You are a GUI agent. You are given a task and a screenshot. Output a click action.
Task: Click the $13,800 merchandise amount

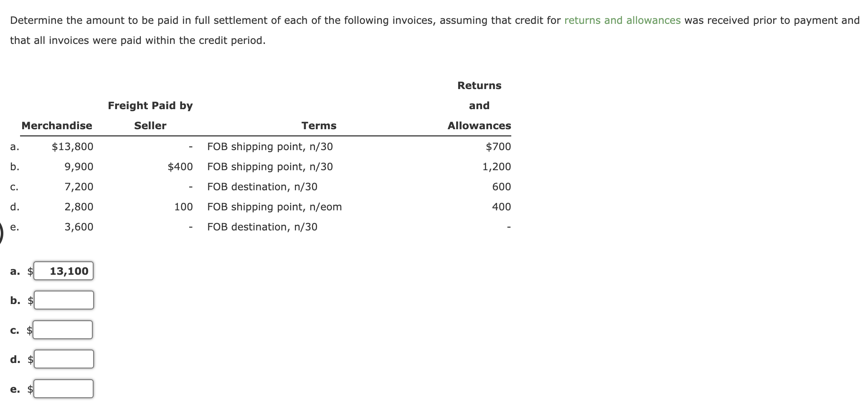pyautogui.click(x=73, y=147)
